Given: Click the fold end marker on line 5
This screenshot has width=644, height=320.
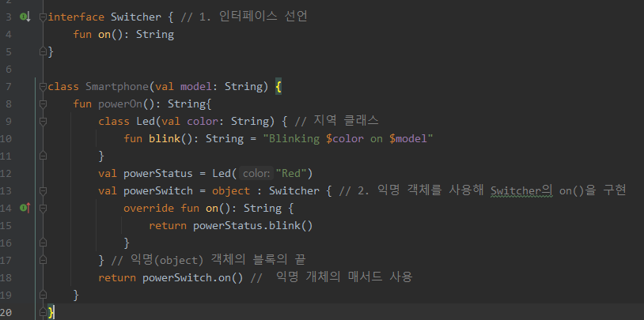Looking at the screenshot, I should coord(43,51).
